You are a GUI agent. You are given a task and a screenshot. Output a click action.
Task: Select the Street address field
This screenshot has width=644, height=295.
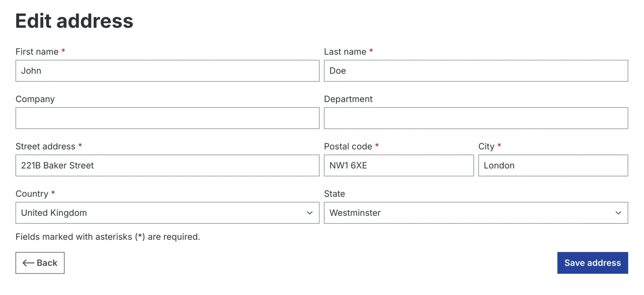click(167, 166)
